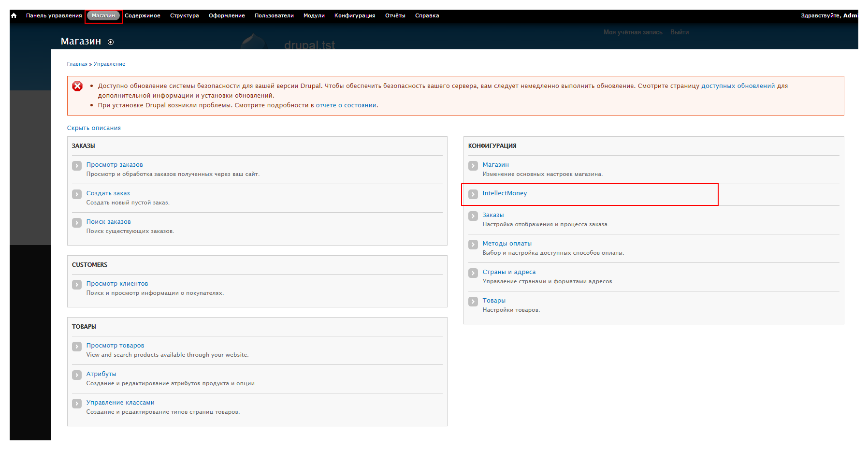Screen dimensions: 868x450
Task: Click the arrow icon beside Страны и адреса
Action: click(473, 273)
